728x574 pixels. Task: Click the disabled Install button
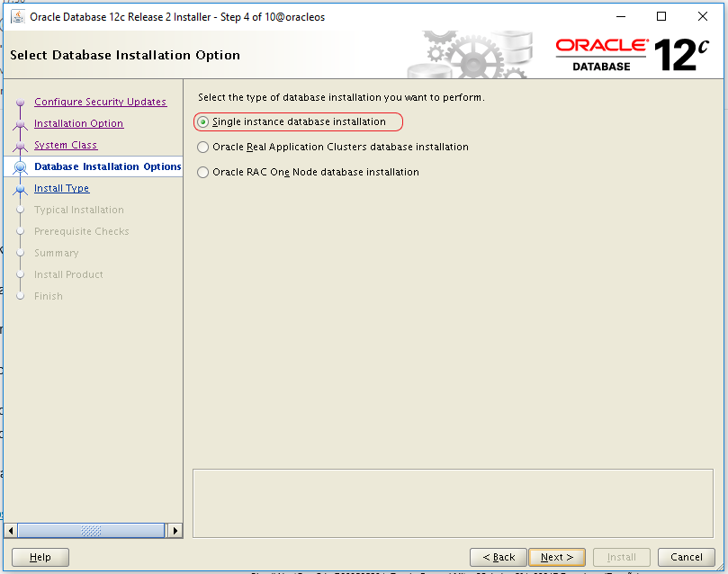click(x=621, y=557)
